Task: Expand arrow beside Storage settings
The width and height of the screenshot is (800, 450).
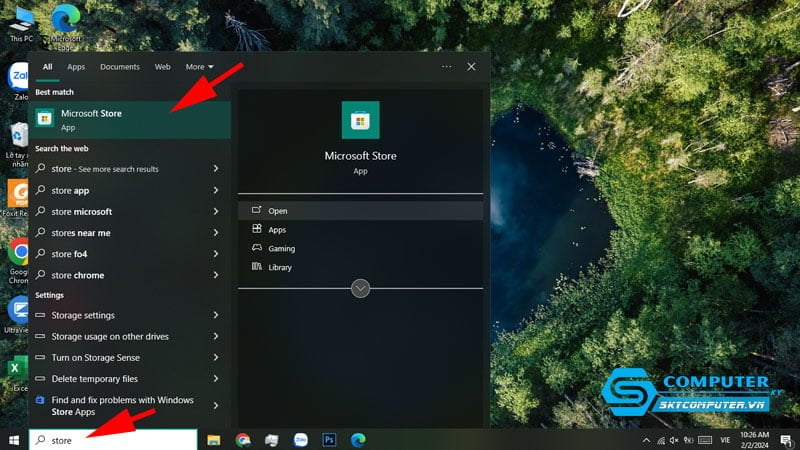Action: pos(216,316)
